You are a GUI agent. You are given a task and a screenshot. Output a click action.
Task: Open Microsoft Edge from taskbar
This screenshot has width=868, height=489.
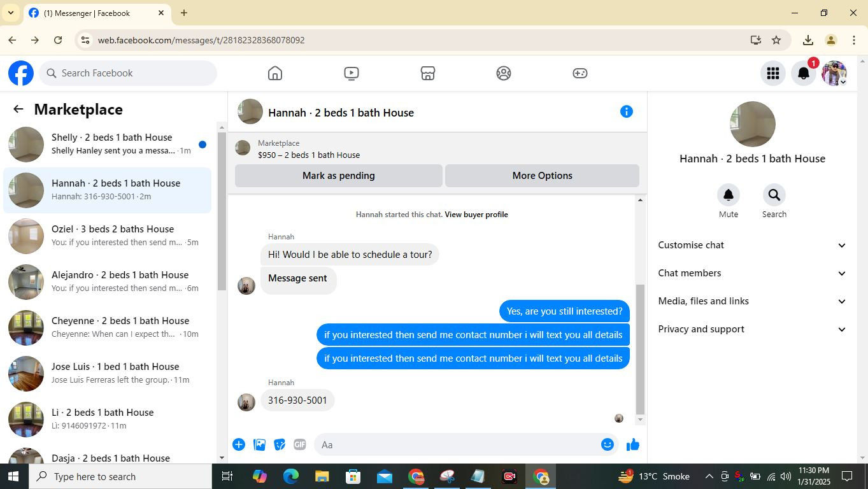pos(291,476)
